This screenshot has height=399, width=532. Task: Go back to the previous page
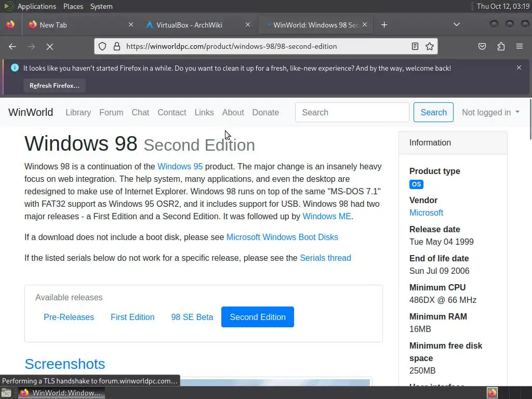point(12,46)
